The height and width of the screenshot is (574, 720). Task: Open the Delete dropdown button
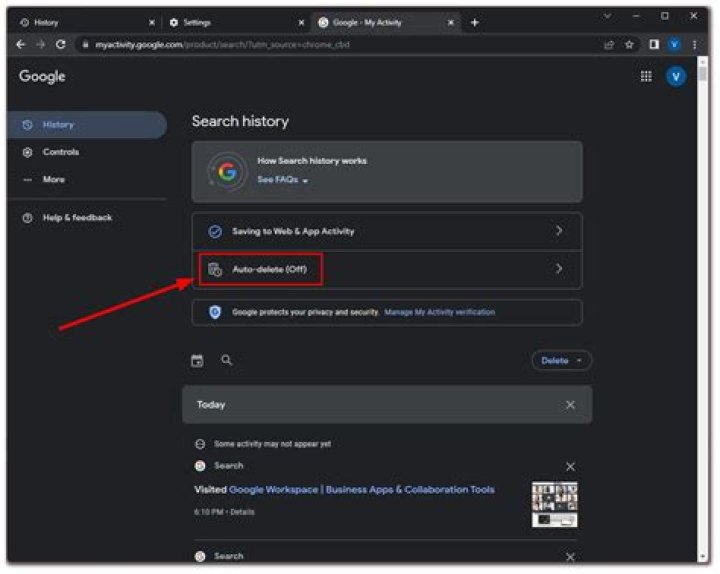point(561,360)
